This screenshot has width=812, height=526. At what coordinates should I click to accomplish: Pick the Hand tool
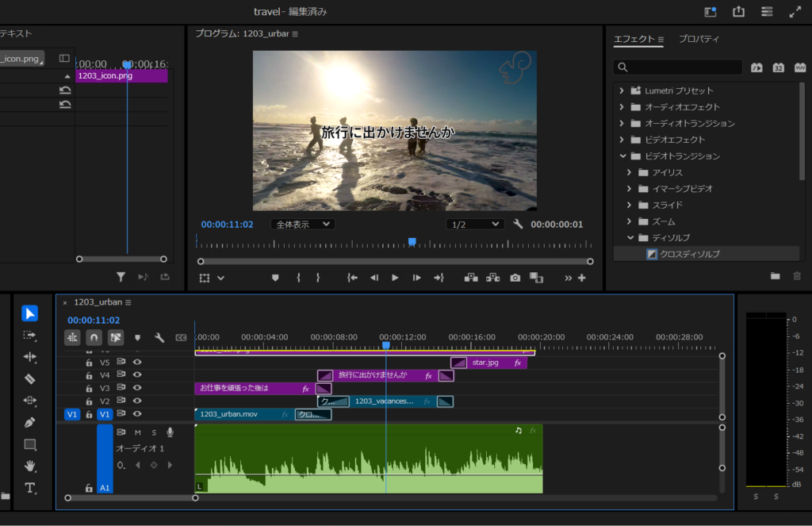point(30,466)
